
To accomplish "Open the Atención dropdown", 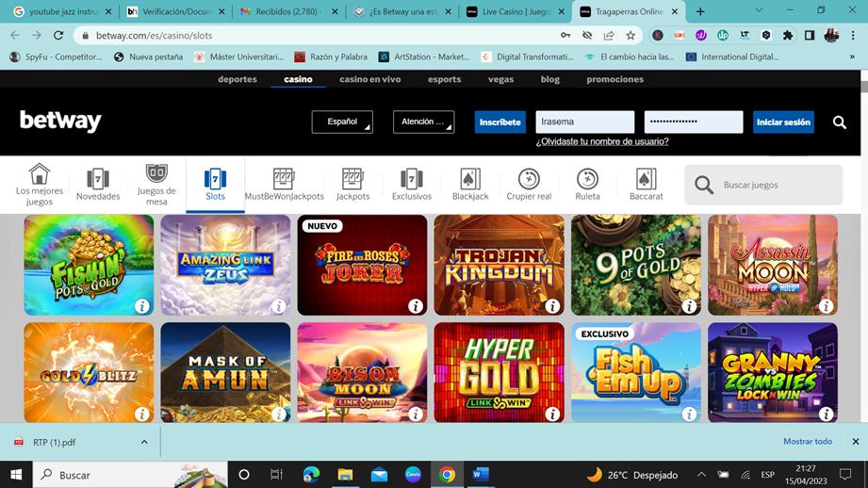I will [423, 122].
